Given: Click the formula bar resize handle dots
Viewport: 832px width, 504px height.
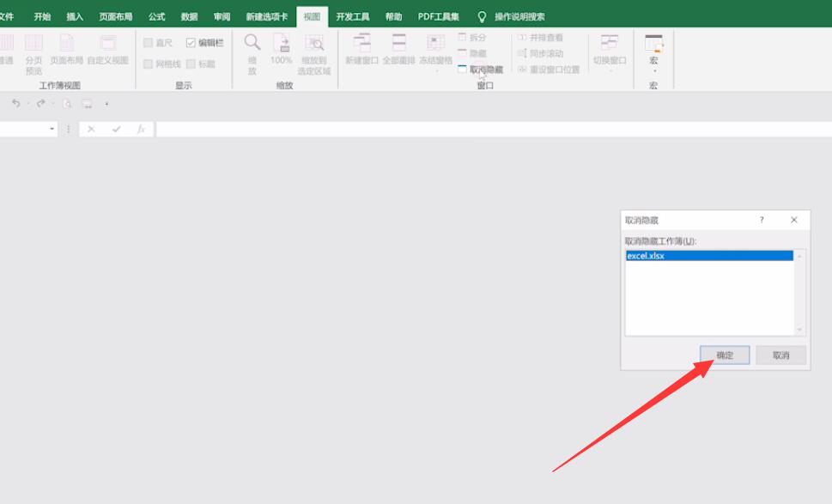Looking at the screenshot, I should click(68, 129).
